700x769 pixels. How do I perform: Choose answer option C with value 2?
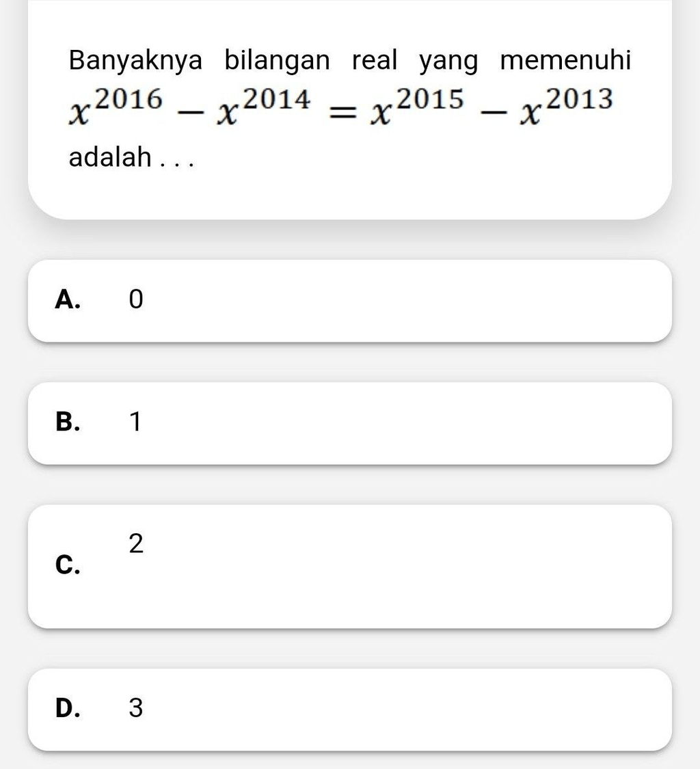[350, 567]
